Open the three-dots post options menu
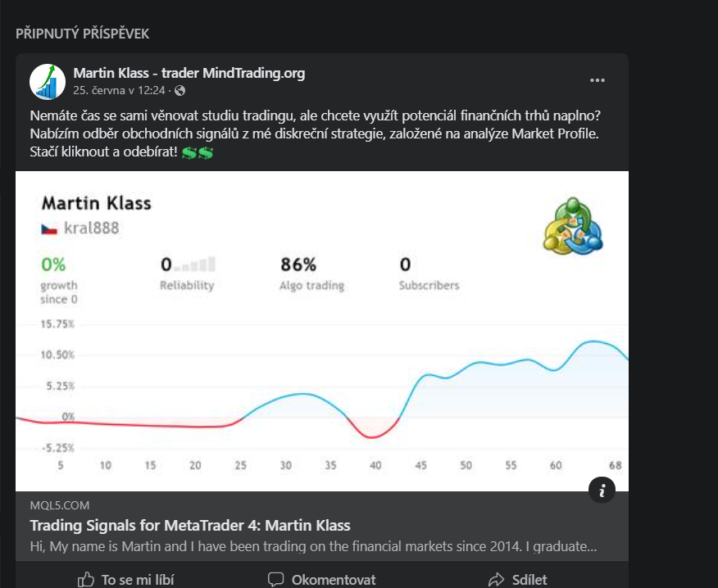This screenshot has width=718, height=588. coord(598,80)
